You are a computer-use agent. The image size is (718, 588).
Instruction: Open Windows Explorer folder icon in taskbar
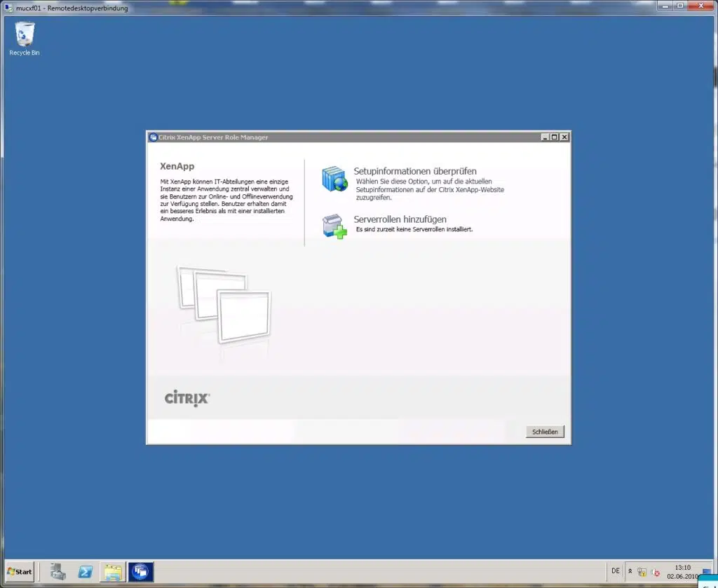pos(113,571)
